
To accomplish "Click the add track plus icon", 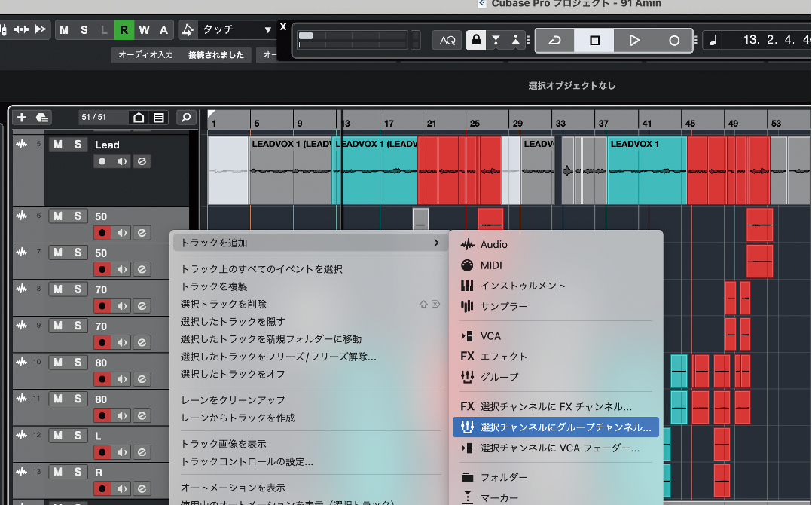I will click(22, 118).
